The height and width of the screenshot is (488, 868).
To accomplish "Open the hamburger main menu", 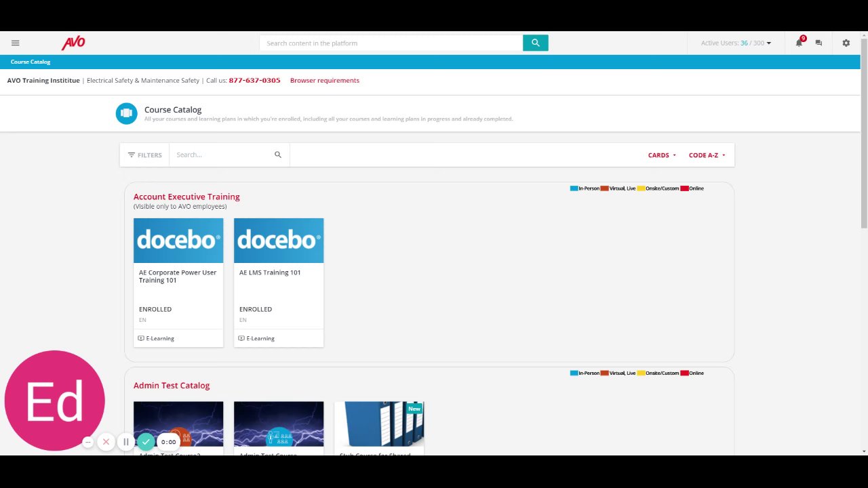I will (x=15, y=43).
